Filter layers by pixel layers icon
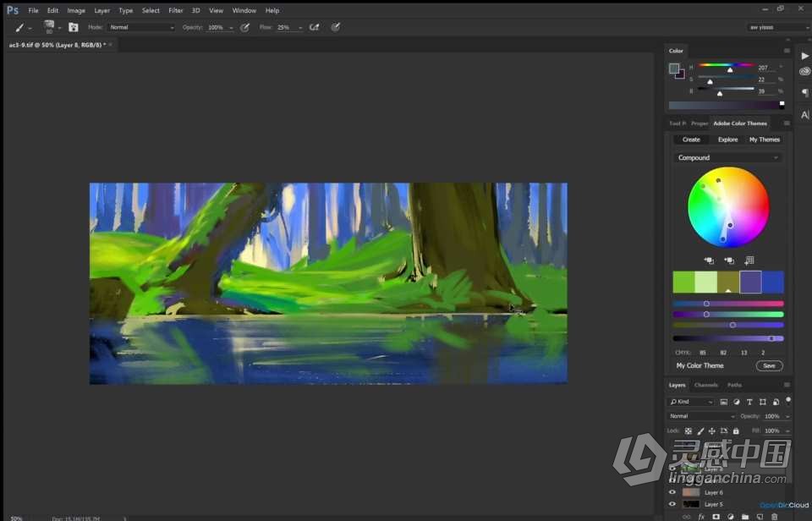The width and height of the screenshot is (812, 521). click(723, 402)
